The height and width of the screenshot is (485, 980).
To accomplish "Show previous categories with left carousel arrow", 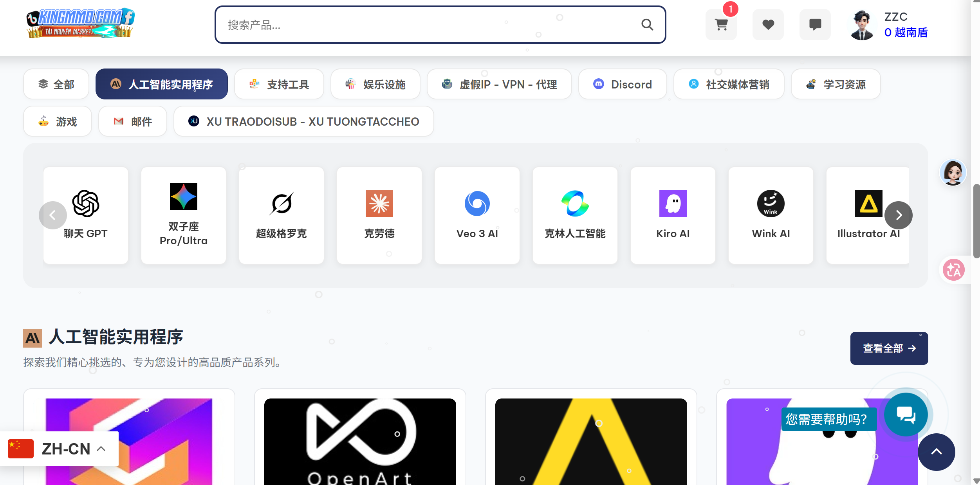I will point(52,215).
